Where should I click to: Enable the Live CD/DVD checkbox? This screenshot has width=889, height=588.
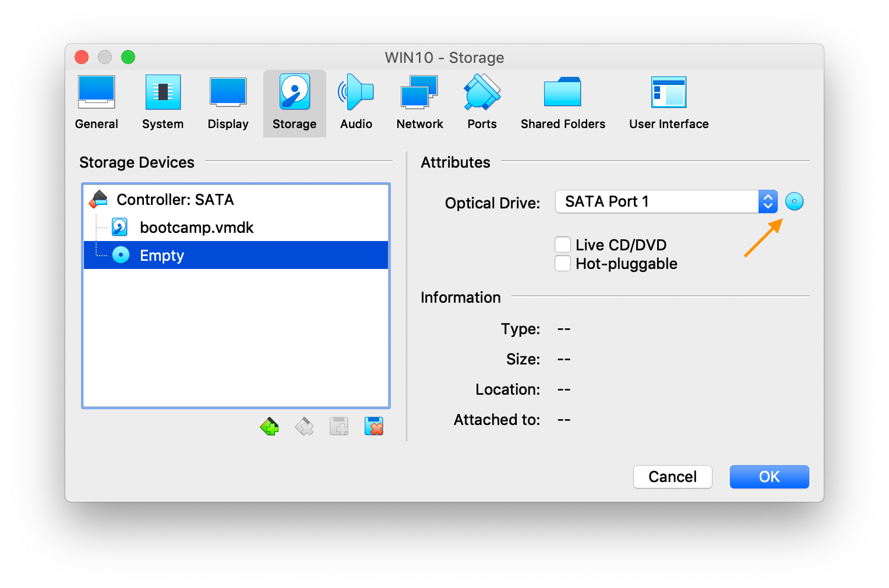point(562,245)
